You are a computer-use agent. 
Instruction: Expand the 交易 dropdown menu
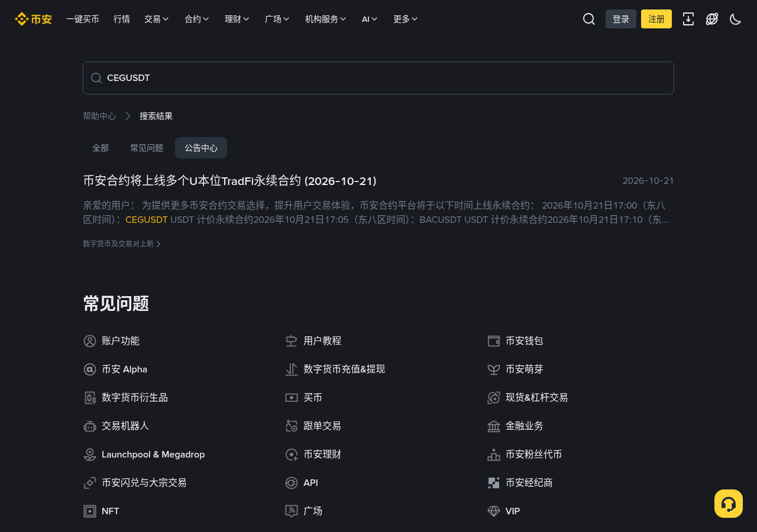(157, 19)
